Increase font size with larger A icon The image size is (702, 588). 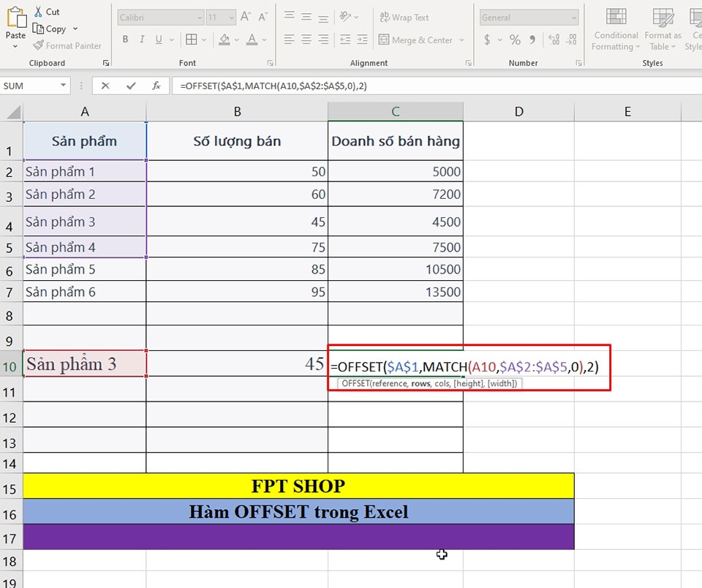click(x=246, y=17)
